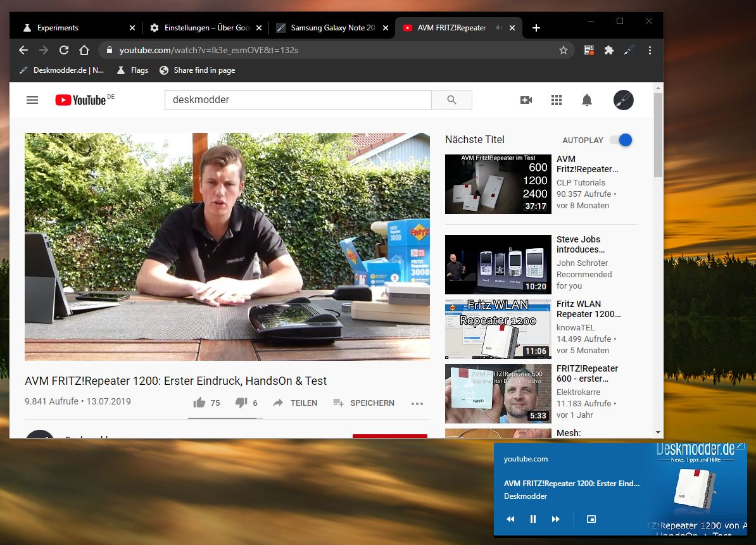Reload the current YouTube page

64,50
